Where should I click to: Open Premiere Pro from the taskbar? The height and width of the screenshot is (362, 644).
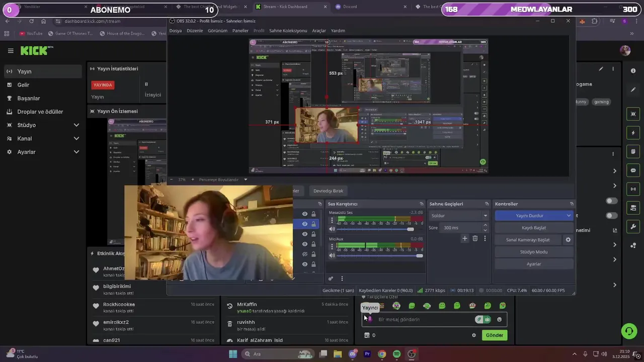coord(367,354)
